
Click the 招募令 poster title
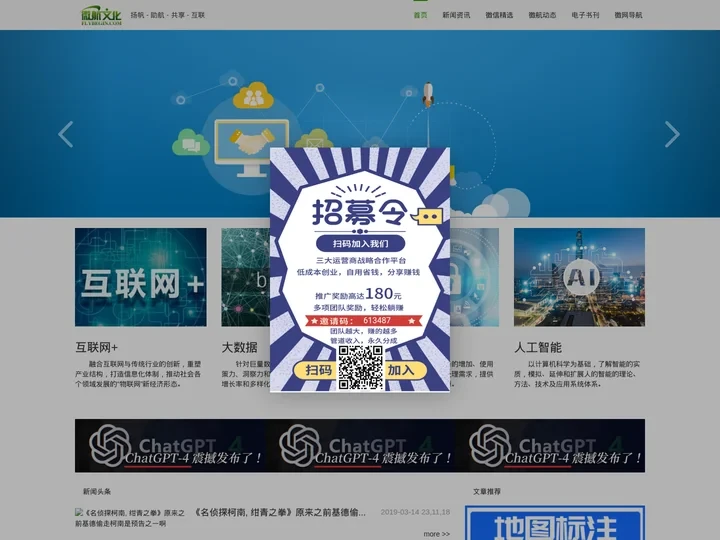coord(360,212)
